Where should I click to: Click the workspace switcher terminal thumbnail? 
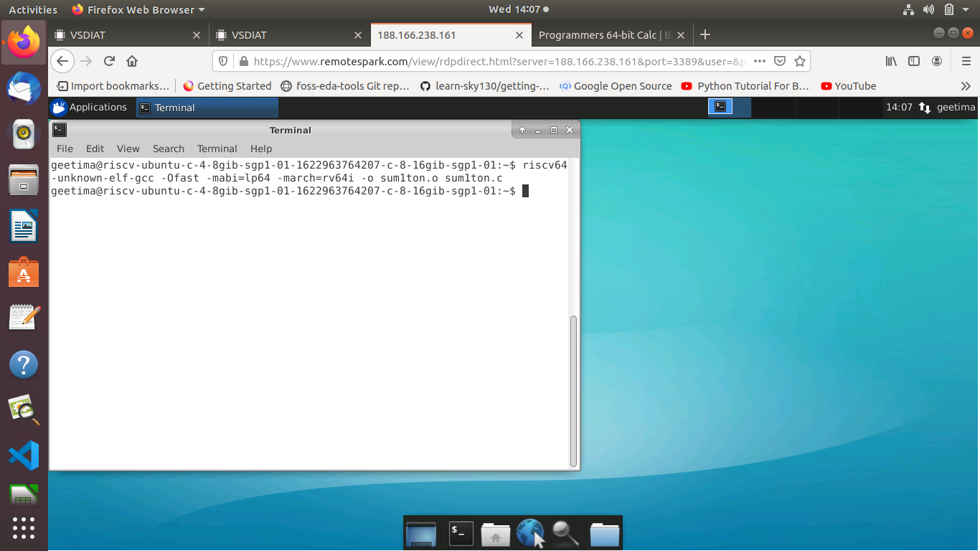[720, 107]
